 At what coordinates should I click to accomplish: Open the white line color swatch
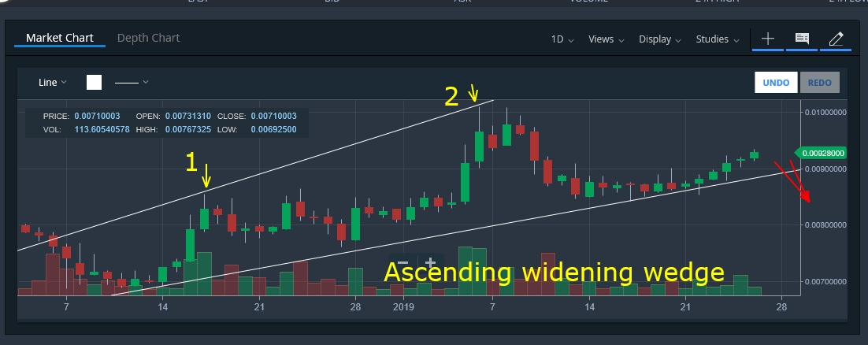(94, 83)
